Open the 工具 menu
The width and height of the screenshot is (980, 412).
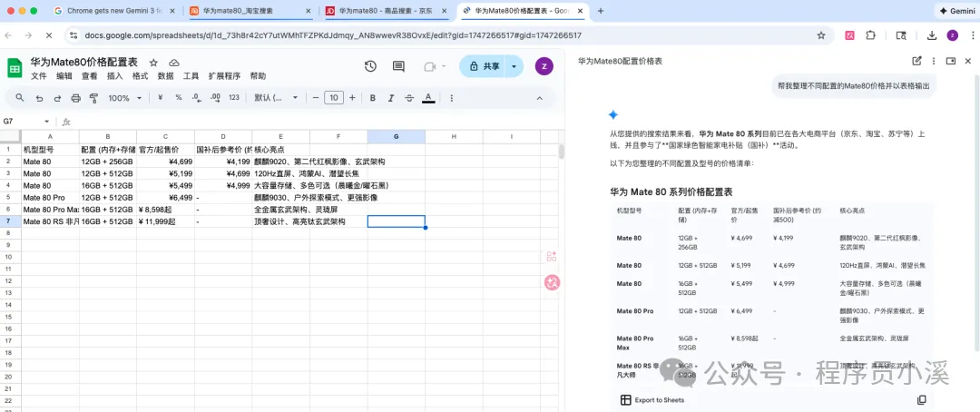tap(191, 76)
